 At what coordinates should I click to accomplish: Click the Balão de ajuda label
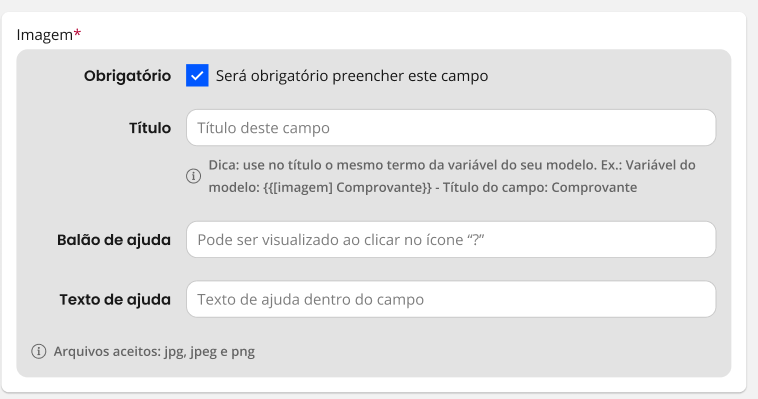pos(114,240)
